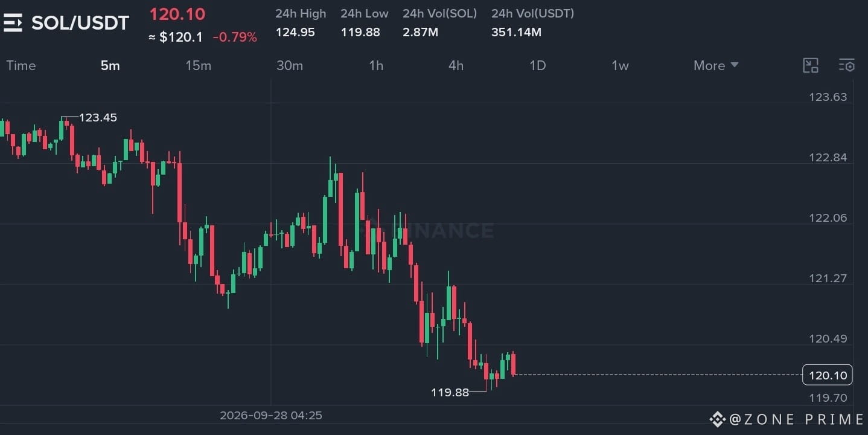Select the SOL/USDT pair name

(80, 23)
